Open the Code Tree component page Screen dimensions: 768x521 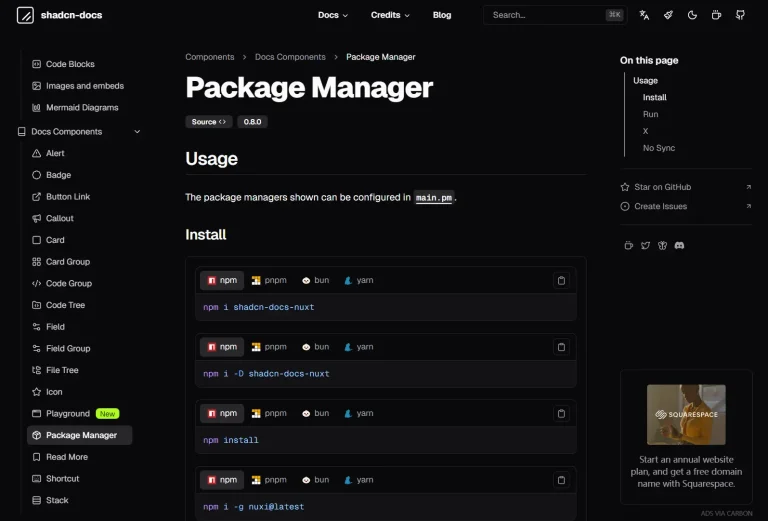point(58,305)
